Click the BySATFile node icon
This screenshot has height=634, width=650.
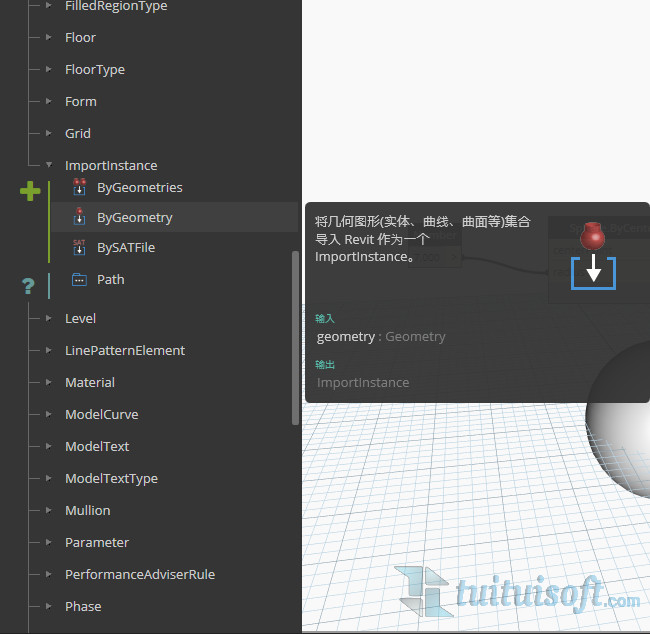click(x=80, y=247)
